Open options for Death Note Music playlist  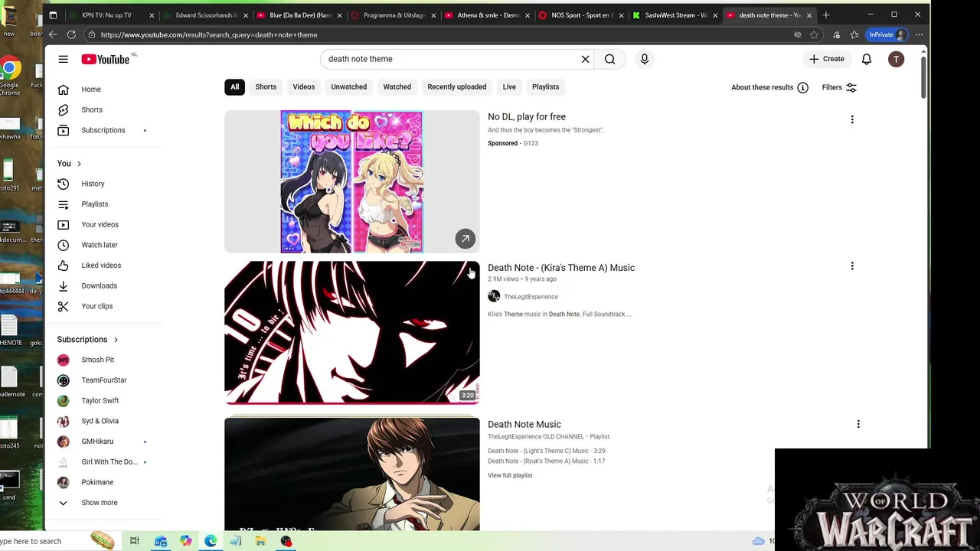point(858,424)
